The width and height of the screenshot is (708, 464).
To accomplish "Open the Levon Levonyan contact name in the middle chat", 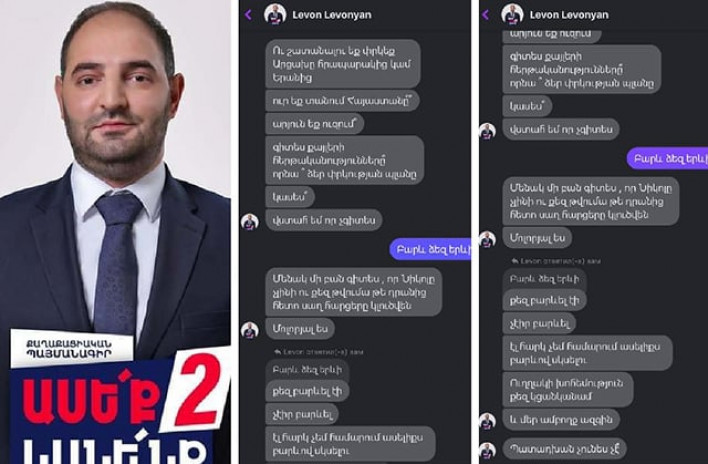I will click(332, 15).
